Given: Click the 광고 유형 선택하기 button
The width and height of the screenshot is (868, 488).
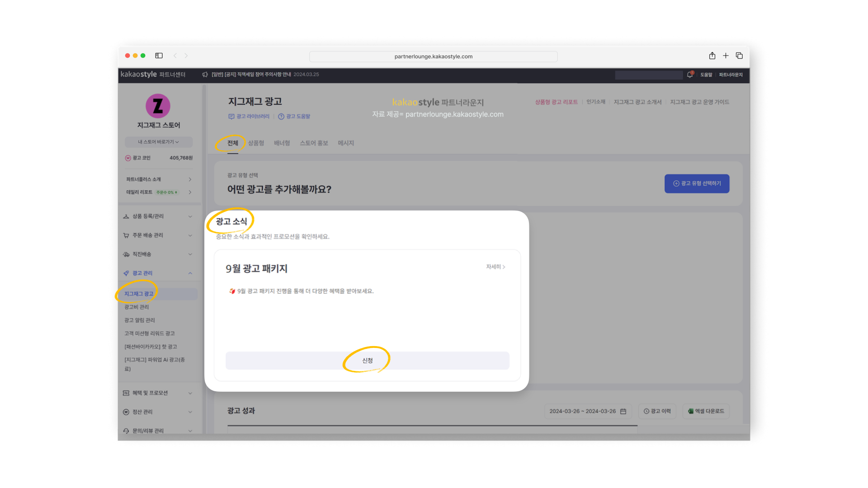Looking at the screenshot, I should pyautogui.click(x=697, y=183).
